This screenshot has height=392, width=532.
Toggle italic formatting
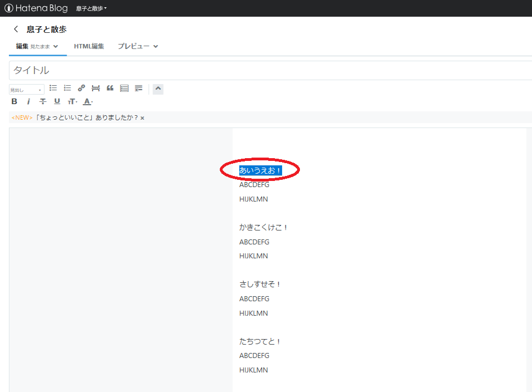click(28, 101)
